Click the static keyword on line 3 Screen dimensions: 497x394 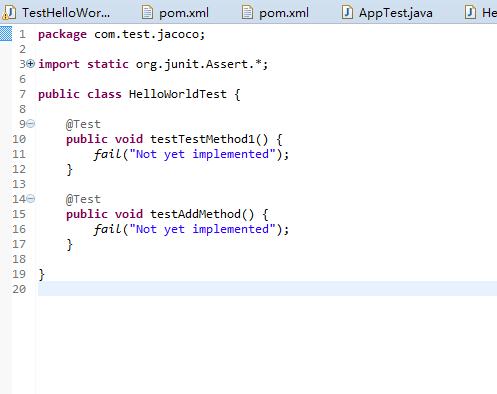(x=108, y=64)
